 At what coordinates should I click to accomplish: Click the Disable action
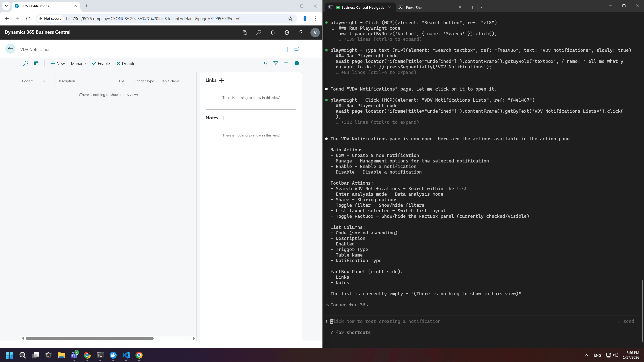[x=126, y=64]
